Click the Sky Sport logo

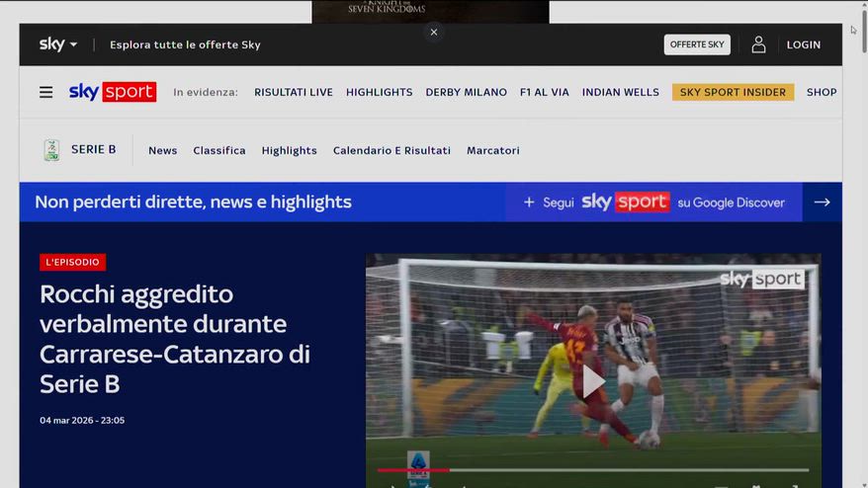click(112, 92)
